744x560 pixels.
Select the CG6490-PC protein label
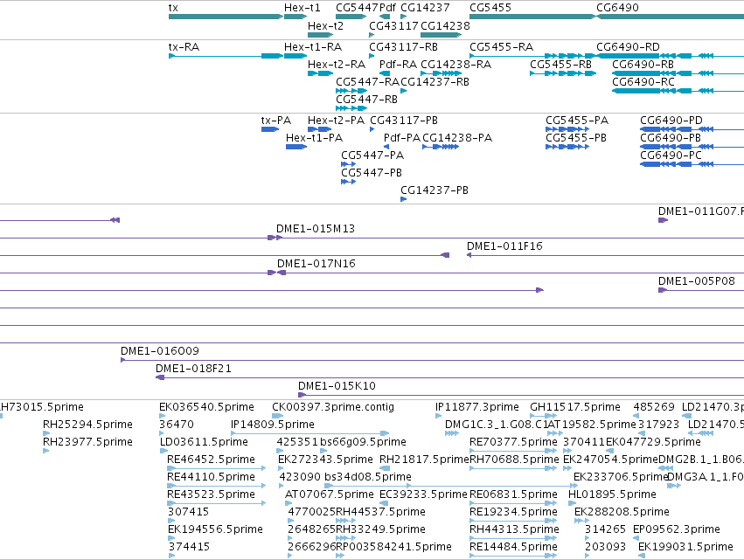pyautogui.click(x=671, y=156)
